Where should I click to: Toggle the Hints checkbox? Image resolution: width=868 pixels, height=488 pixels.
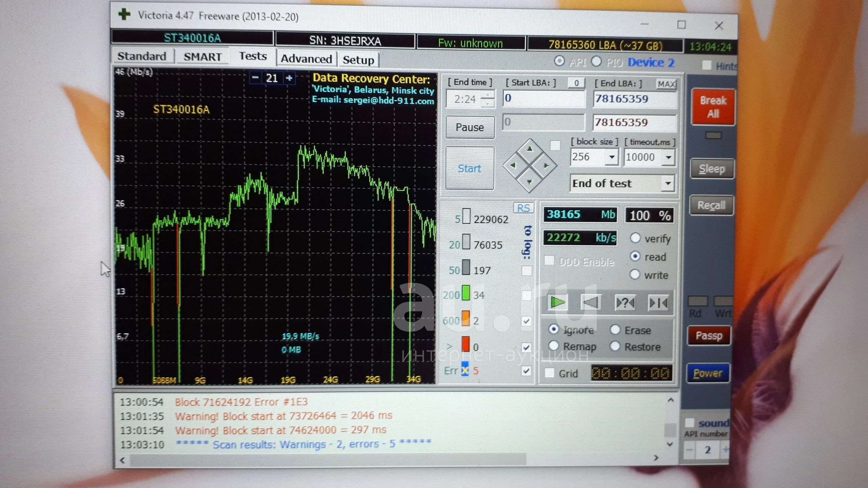(706, 65)
